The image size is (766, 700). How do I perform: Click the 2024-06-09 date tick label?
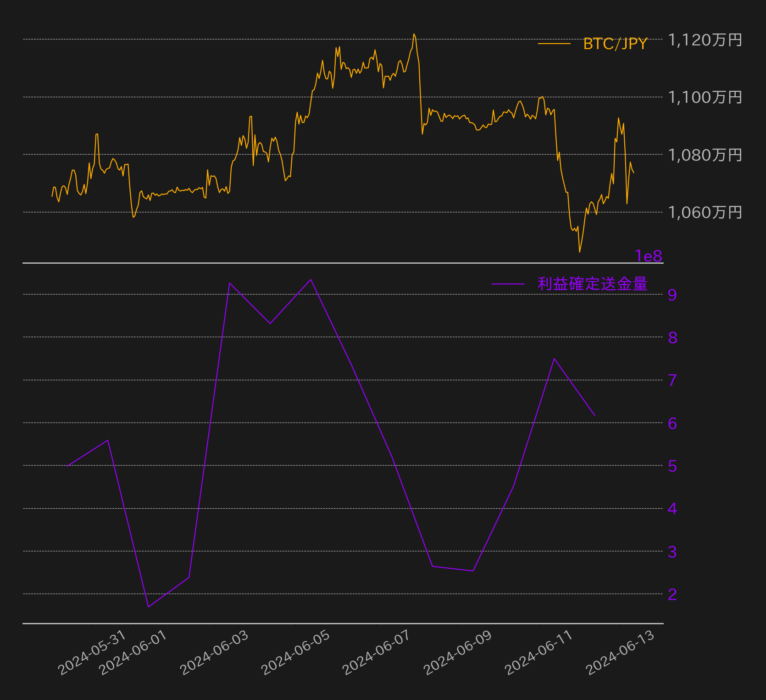pyautogui.click(x=458, y=653)
